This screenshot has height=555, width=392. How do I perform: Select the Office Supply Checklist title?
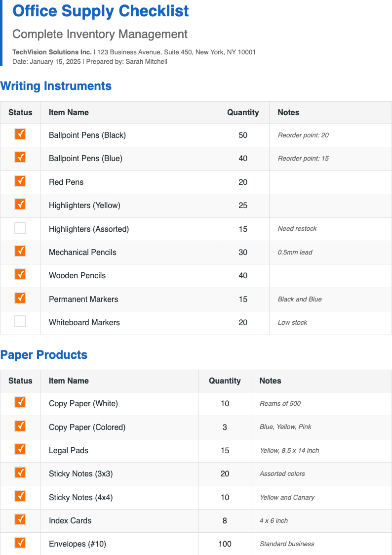[101, 11]
